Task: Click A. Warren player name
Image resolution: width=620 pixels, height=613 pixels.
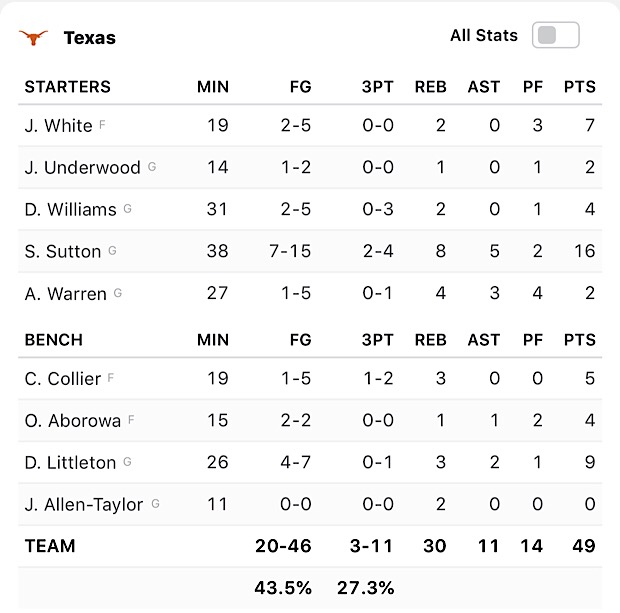Action: tap(66, 294)
